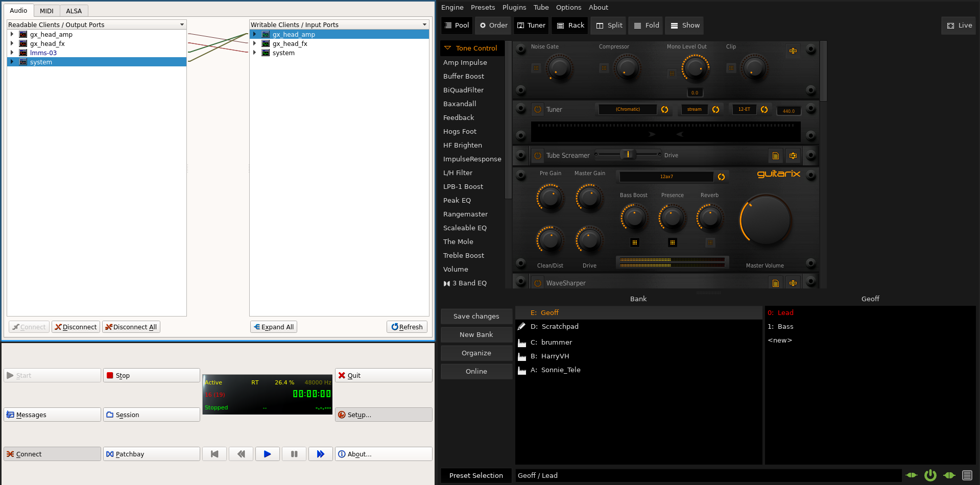Toggle the WaveSharper power switch

click(x=537, y=282)
